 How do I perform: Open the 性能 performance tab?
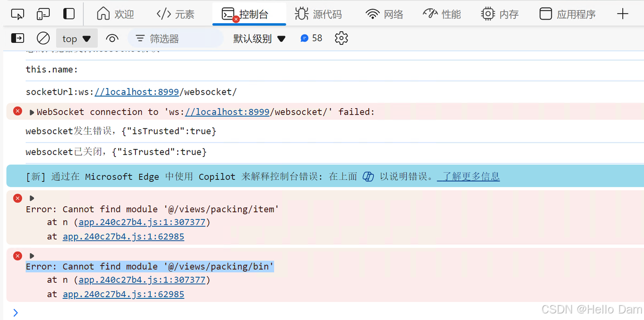click(442, 14)
